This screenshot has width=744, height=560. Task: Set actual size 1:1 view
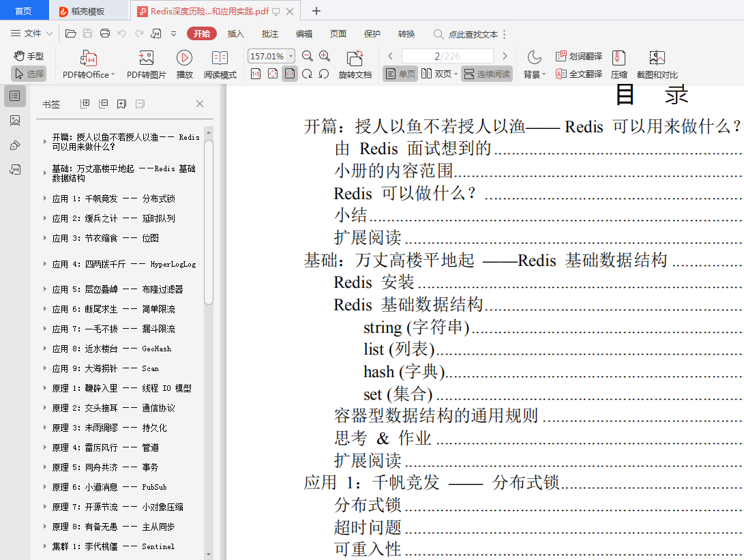[256, 74]
